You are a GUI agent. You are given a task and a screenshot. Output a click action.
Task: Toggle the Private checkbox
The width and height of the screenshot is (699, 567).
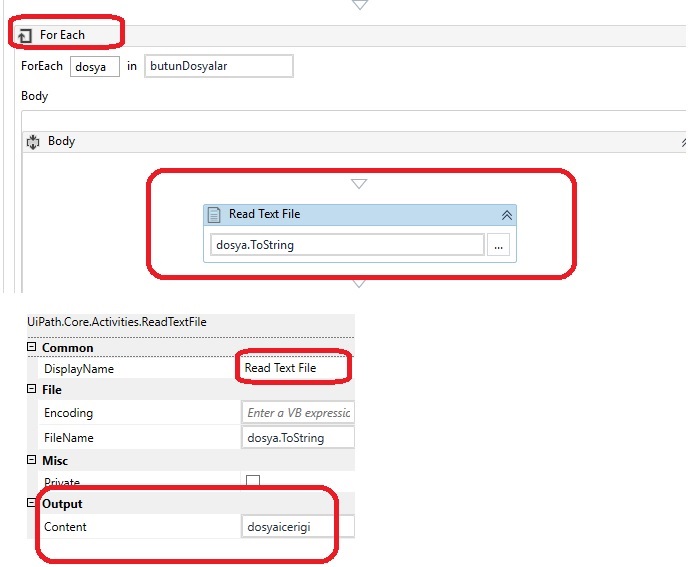[x=253, y=481]
